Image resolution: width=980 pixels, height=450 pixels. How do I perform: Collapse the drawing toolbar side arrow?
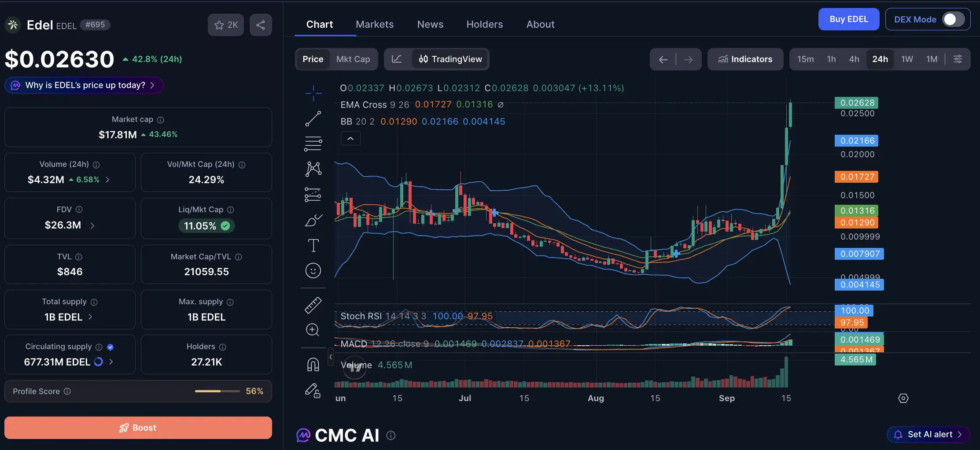[331, 357]
